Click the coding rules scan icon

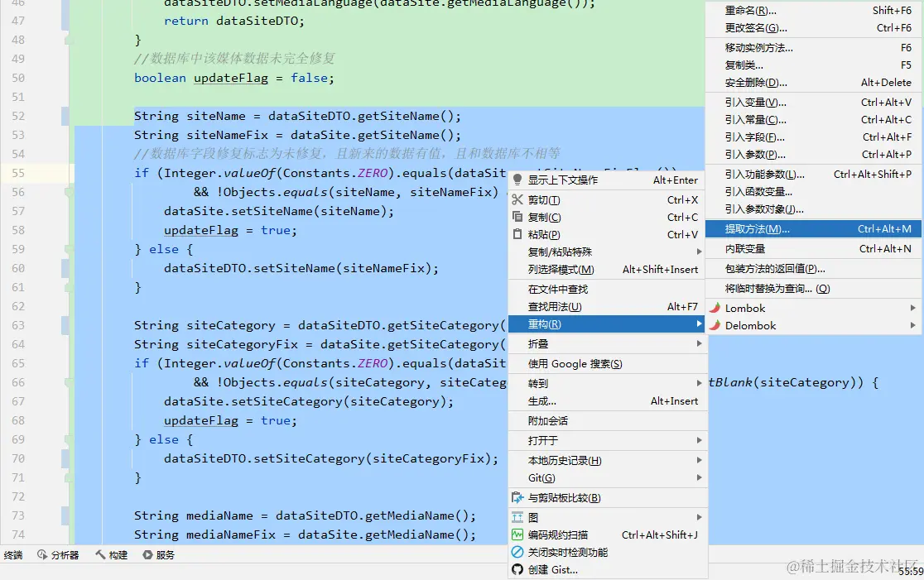coord(517,534)
